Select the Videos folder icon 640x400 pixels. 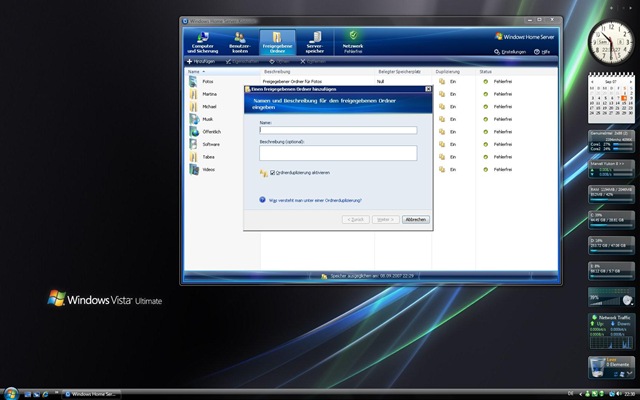pos(194,169)
